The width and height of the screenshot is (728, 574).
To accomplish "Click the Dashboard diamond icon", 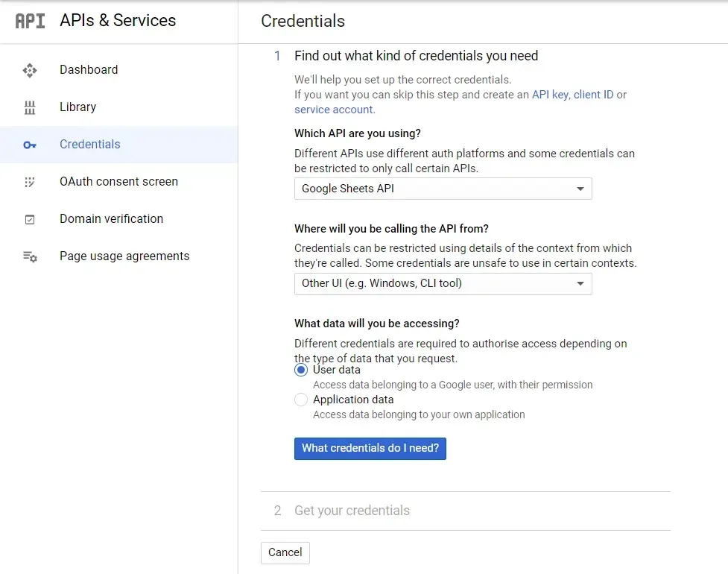I will click(x=30, y=70).
